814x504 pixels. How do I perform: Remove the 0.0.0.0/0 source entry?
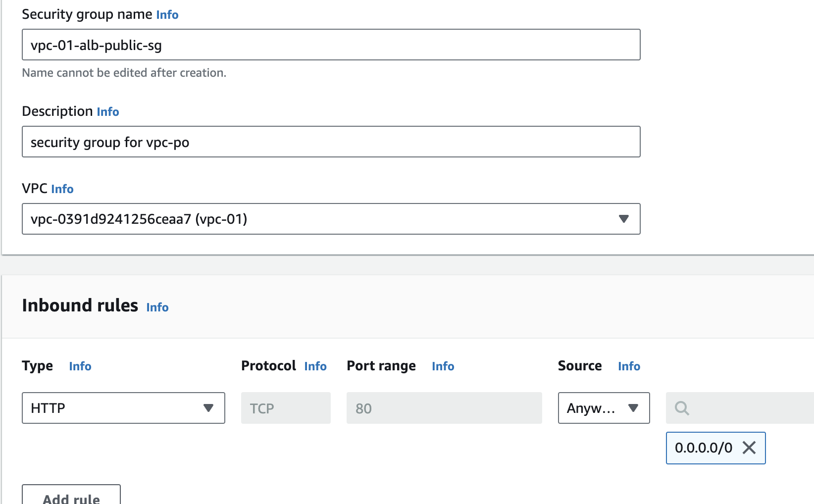(749, 448)
